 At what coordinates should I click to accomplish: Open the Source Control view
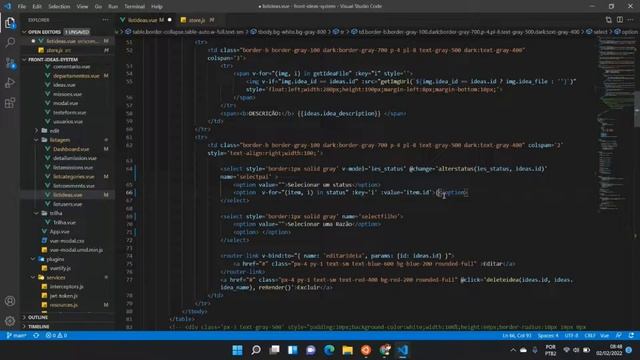[10, 63]
